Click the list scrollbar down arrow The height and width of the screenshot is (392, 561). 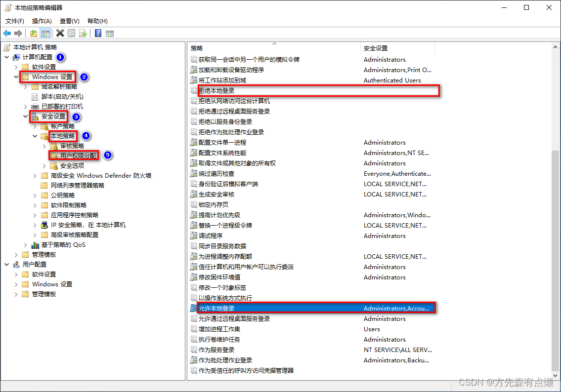(x=555, y=376)
